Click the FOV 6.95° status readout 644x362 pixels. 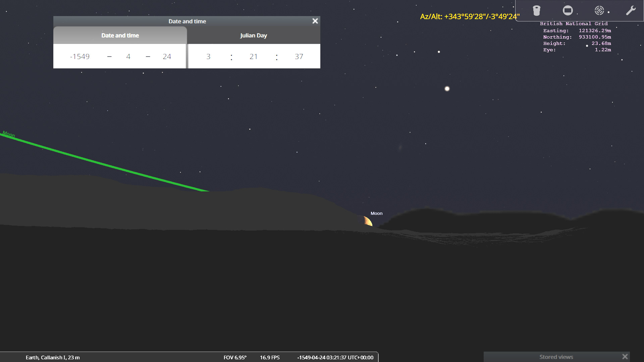click(x=235, y=358)
